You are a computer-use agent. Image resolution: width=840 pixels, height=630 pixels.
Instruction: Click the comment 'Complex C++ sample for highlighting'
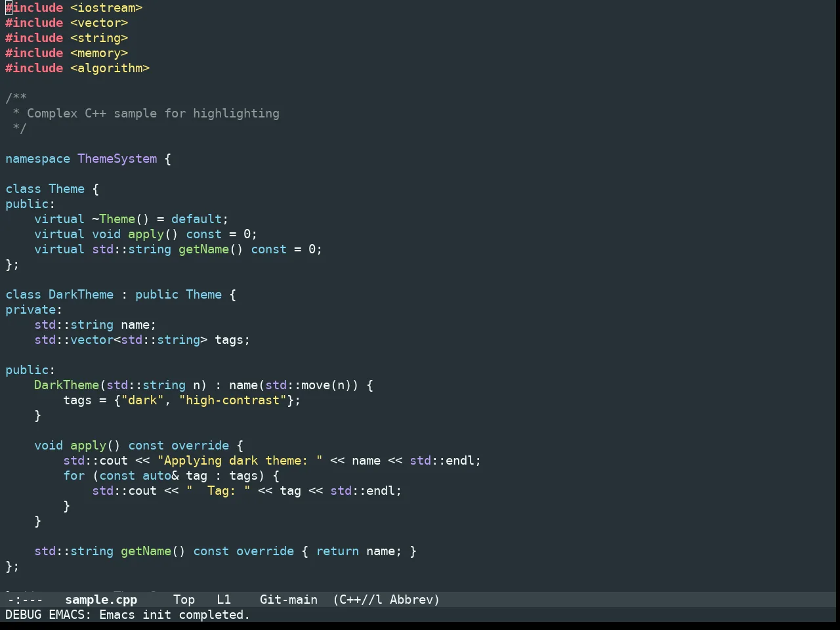[153, 114]
